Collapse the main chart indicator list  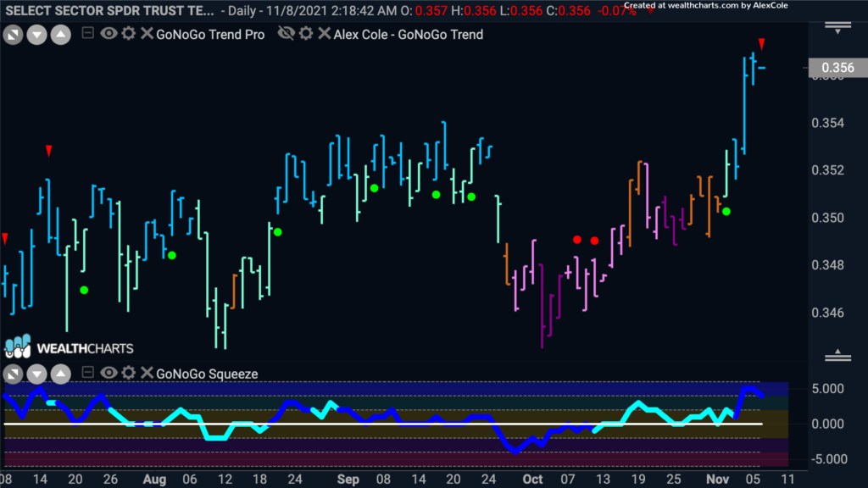pyautogui.click(x=88, y=35)
